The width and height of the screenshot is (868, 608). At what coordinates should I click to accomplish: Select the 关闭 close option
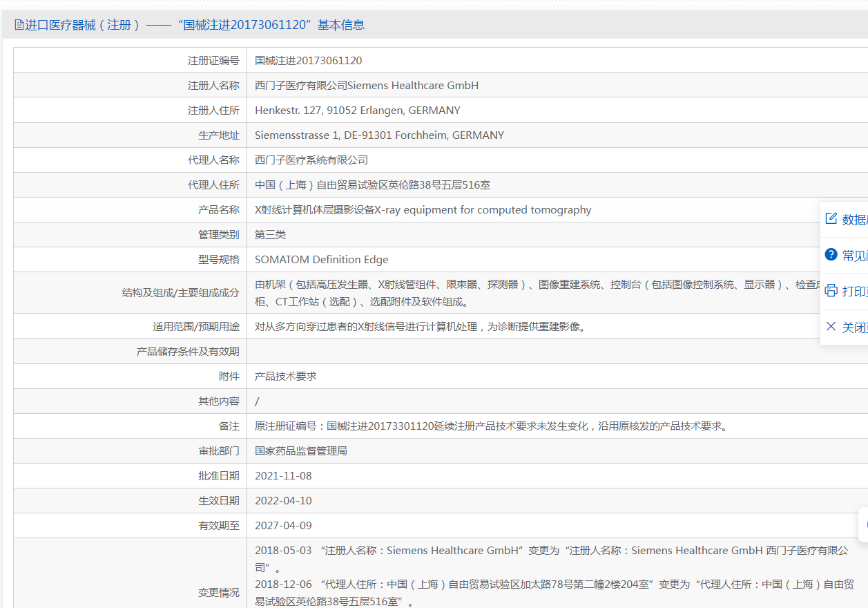855,327
